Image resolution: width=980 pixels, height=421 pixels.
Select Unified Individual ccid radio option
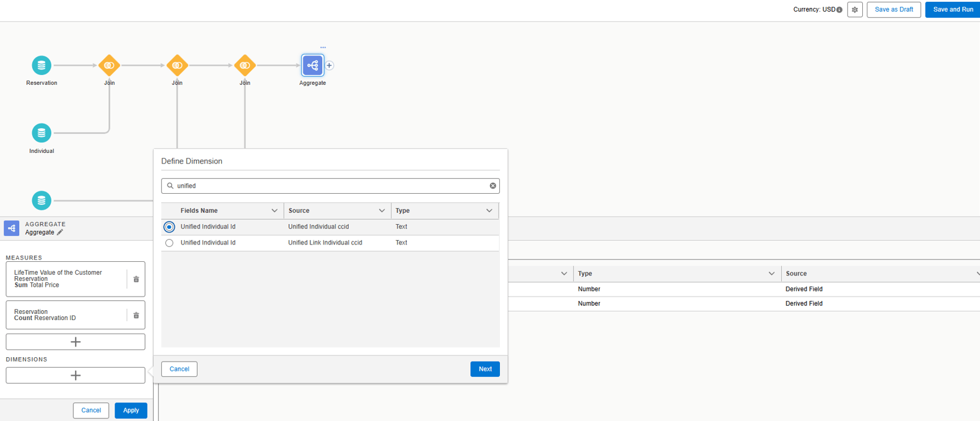point(169,227)
